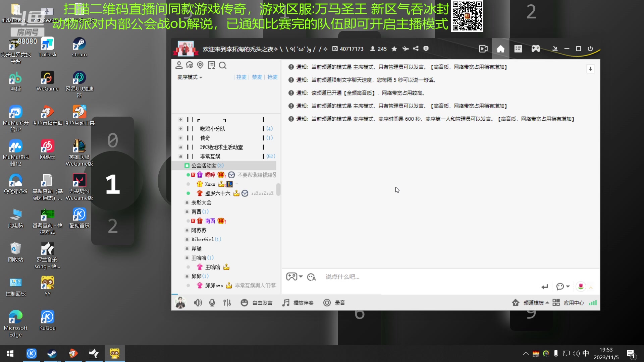The width and height of the screenshot is (644, 362).
Task: Click the channel location pin icon
Action: pos(201,65)
